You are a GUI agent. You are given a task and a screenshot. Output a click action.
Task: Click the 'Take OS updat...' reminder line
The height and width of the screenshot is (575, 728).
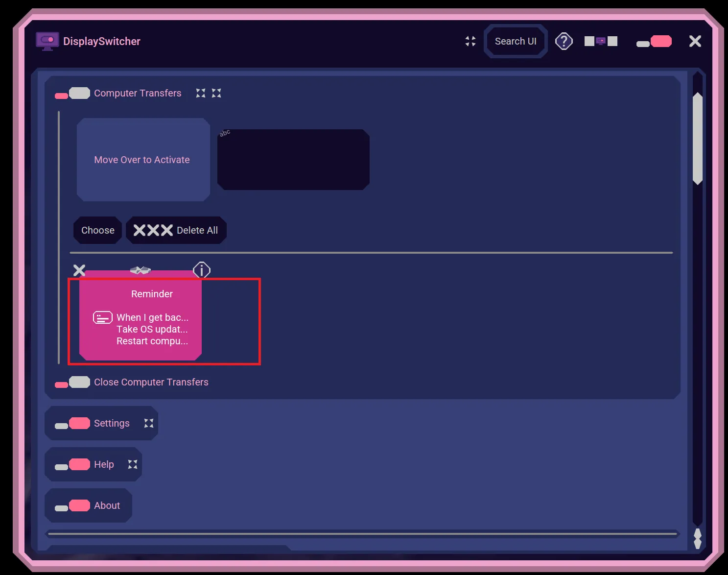coord(152,329)
